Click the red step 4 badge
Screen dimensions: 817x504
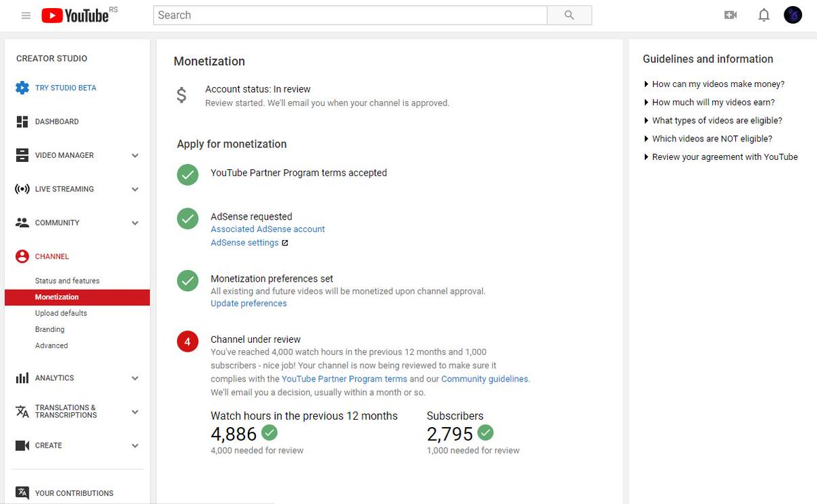[x=188, y=341]
